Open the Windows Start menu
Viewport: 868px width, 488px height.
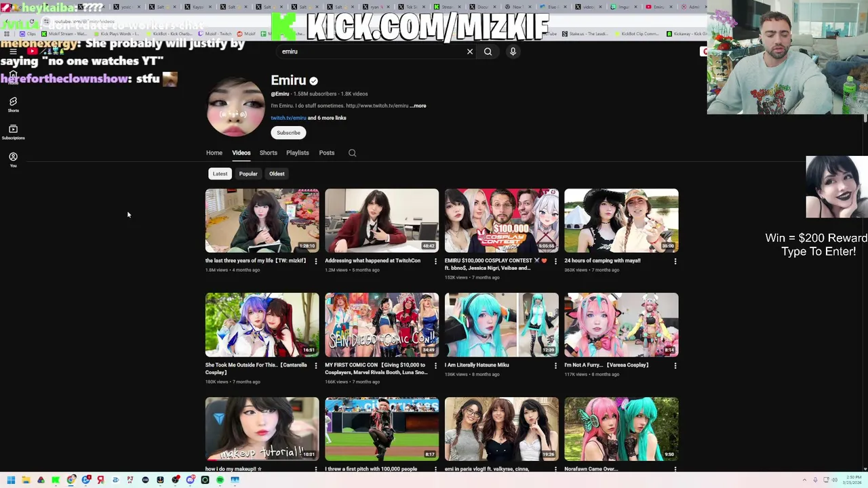click(11, 480)
